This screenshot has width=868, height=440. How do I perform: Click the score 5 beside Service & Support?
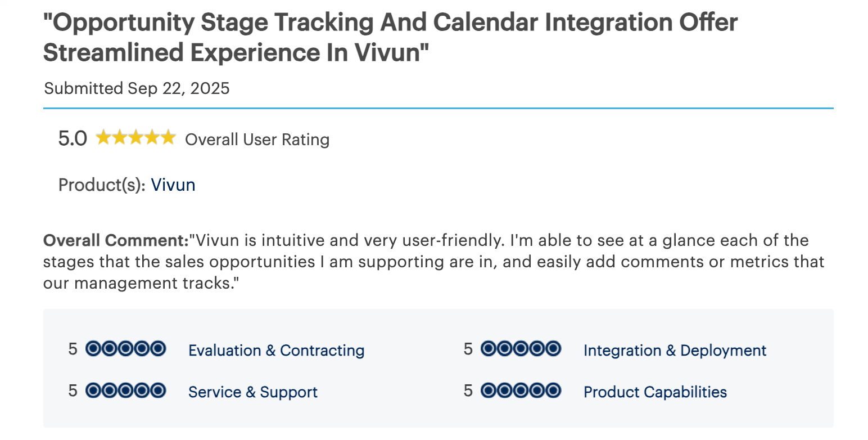click(73, 391)
